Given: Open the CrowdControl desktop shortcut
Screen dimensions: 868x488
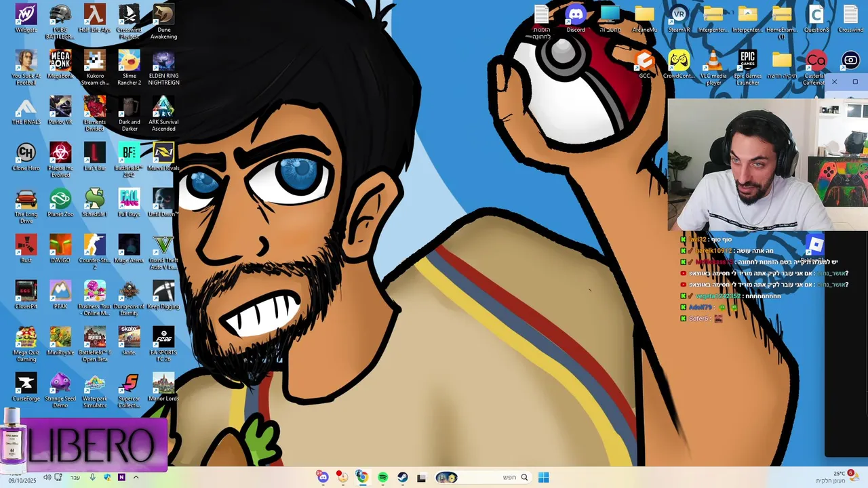Looking at the screenshot, I should 679,65.
